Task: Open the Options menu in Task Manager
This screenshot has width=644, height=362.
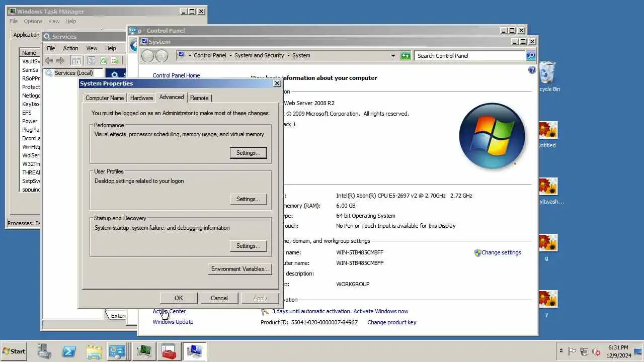Action: coord(33,21)
